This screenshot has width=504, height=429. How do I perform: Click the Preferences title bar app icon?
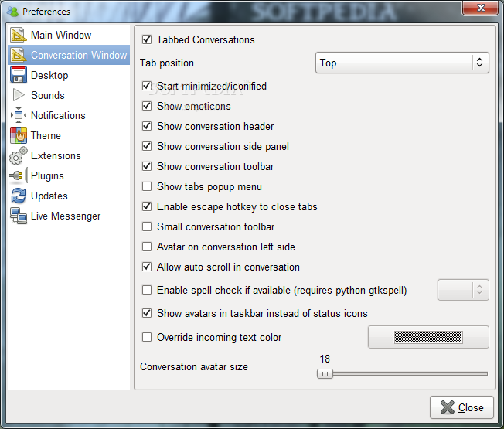point(13,12)
